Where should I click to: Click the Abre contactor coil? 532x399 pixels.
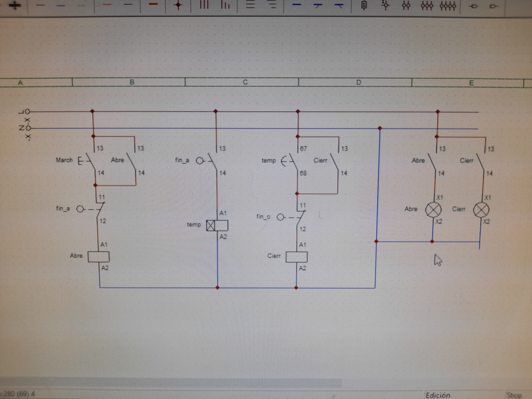click(x=99, y=257)
